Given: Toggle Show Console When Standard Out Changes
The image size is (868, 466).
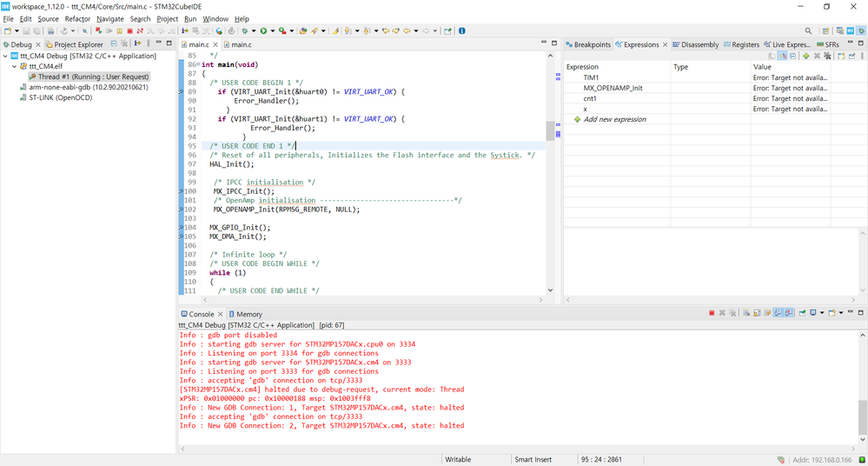Looking at the screenshot, I should click(x=778, y=313).
